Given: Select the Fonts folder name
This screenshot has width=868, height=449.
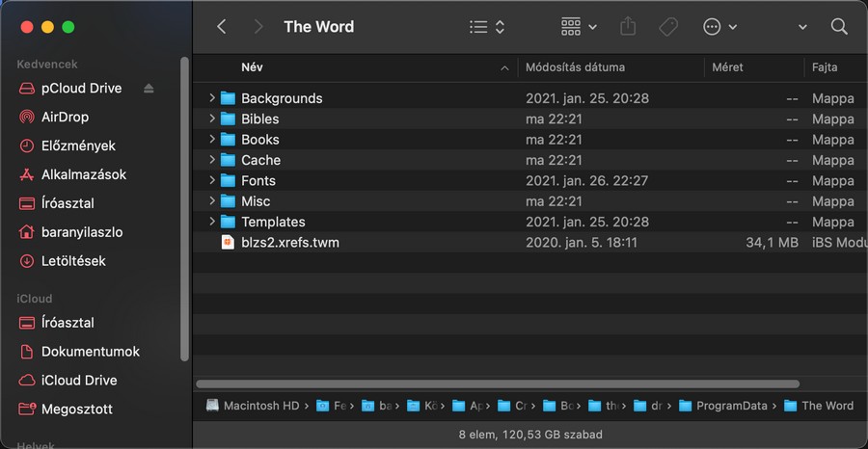Looking at the screenshot, I should [x=258, y=180].
